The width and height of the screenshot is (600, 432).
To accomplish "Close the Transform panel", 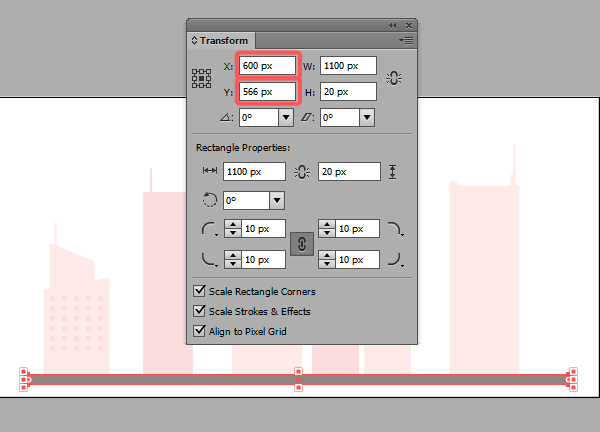I will coord(409,26).
